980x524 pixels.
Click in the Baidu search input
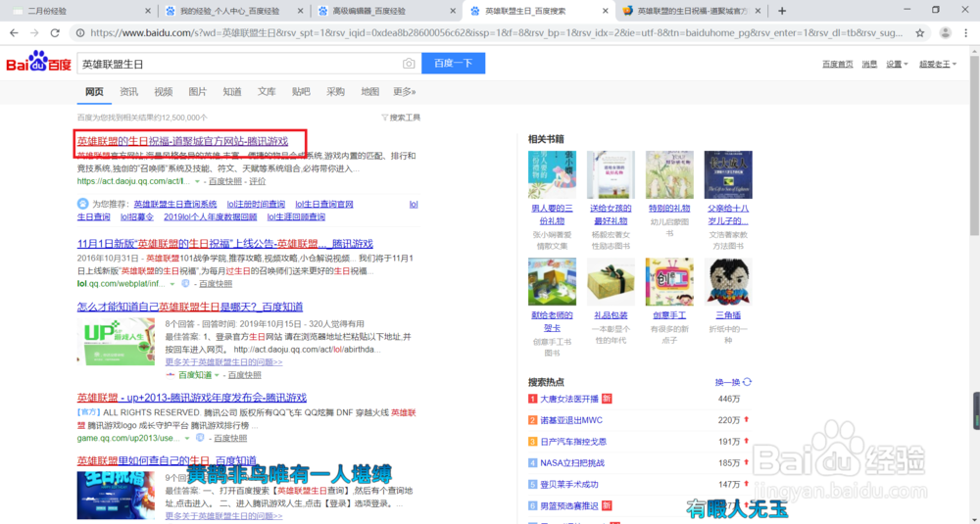click(241, 64)
